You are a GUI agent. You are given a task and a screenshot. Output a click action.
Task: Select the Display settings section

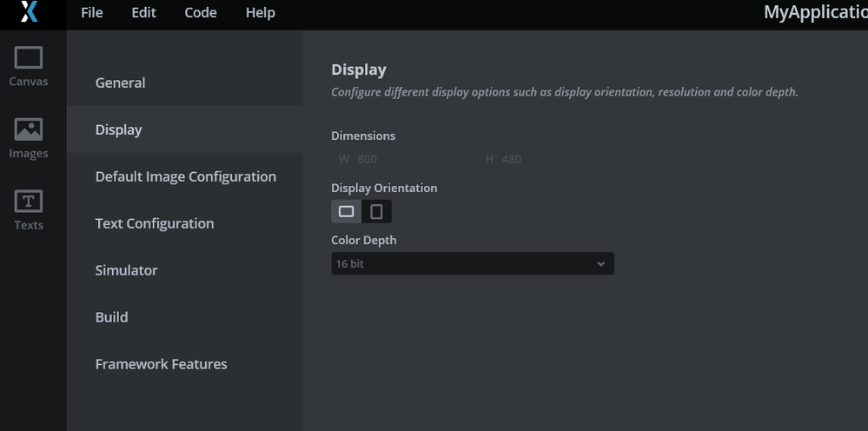click(x=184, y=129)
